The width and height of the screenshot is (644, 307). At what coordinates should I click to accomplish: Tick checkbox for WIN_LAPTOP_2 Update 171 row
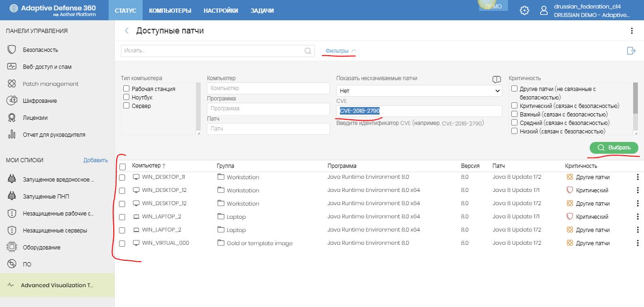click(x=122, y=217)
